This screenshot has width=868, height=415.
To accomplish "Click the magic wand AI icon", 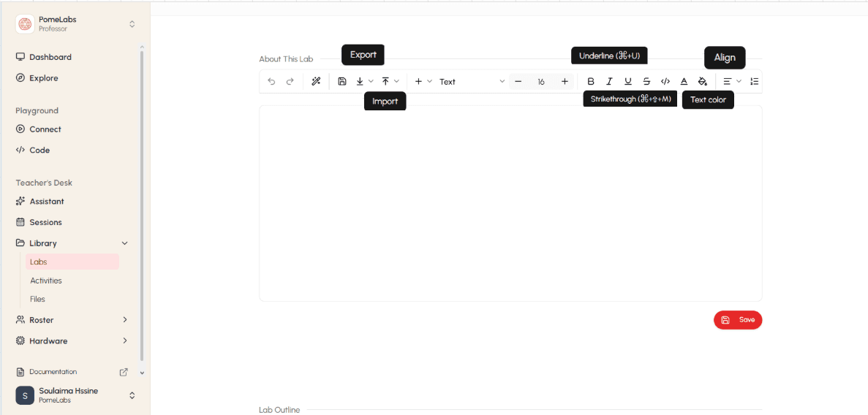I will click(x=316, y=81).
